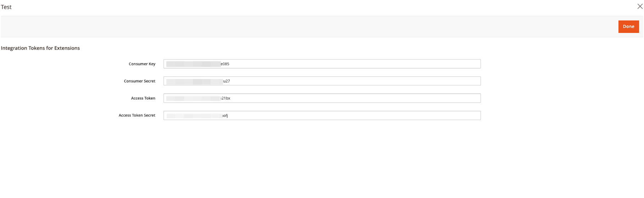This screenshot has width=644, height=198.
Task: Focus the Consumer Secret input field
Action: (322, 81)
